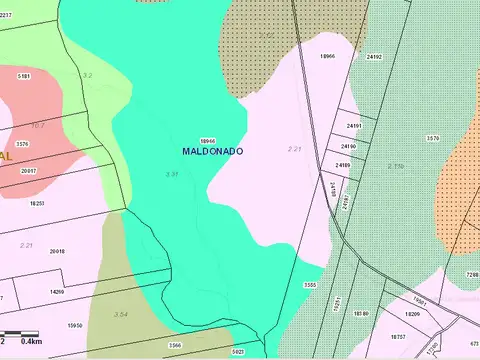This screenshot has height=360, width=480.
Task: Click soil unit label 3.2
Action: (87, 76)
